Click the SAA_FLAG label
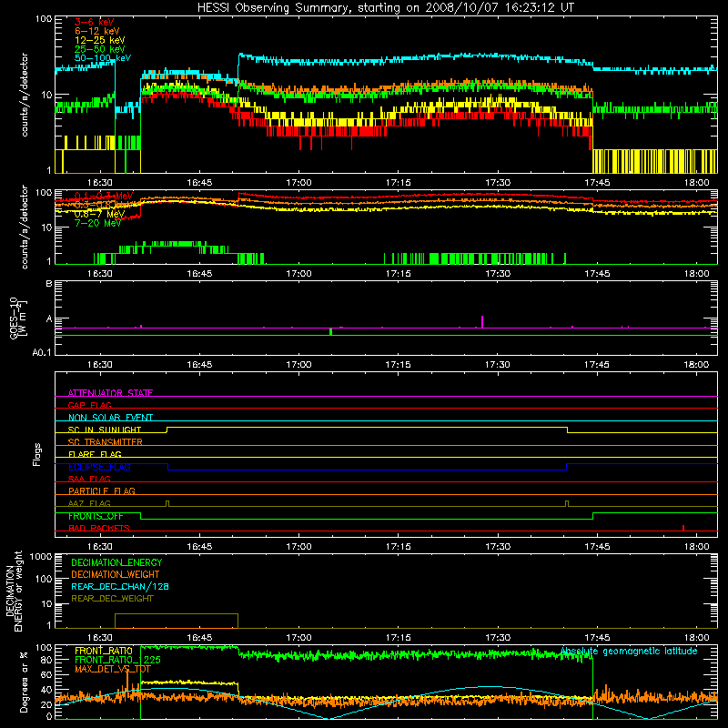 (x=89, y=479)
